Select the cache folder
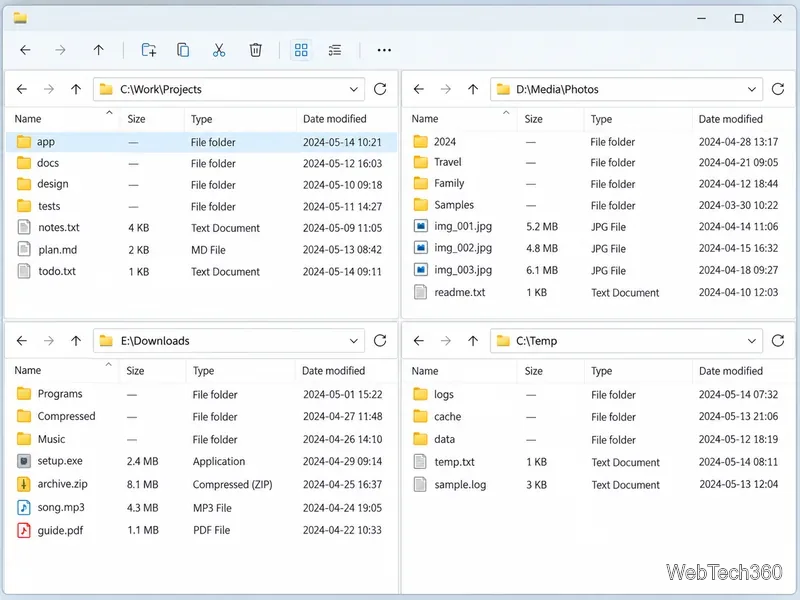 coord(598,417)
